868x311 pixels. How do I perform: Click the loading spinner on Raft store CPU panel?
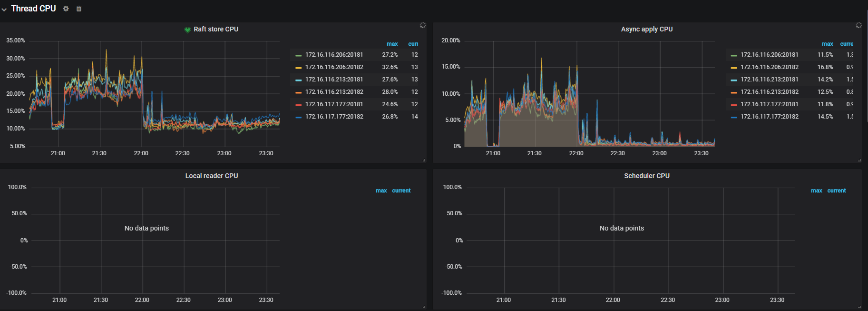pyautogui.click(x=422, y=25)
